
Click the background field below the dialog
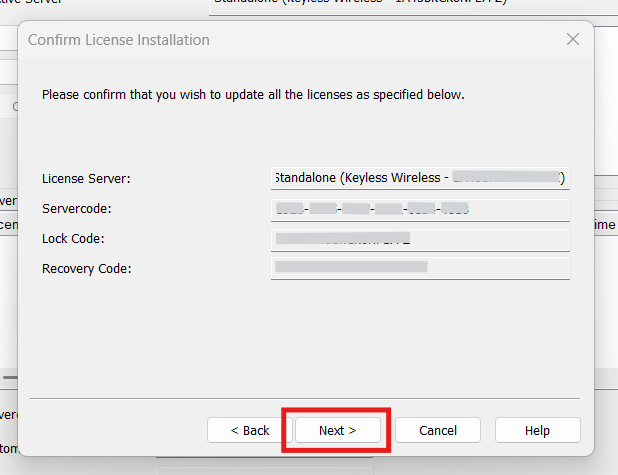[x=264, y=466]
